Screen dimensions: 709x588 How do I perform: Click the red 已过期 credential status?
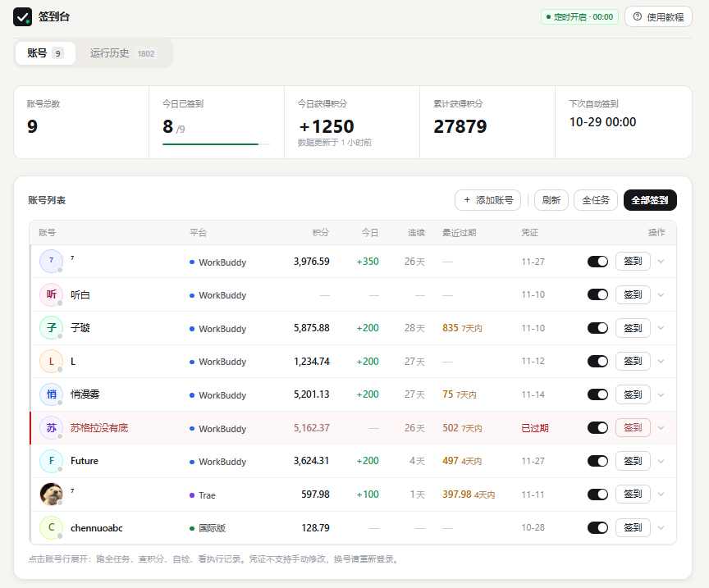click(x=535, y=428)
